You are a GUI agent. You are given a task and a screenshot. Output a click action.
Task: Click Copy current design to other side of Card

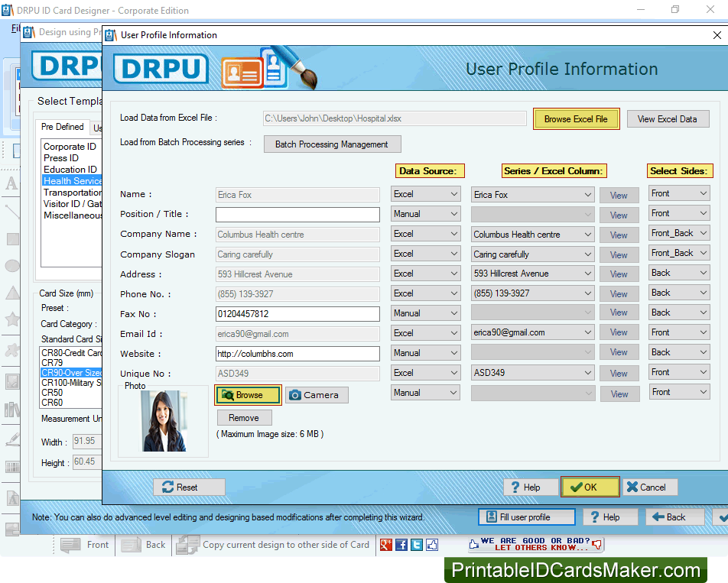pos(273,545)
